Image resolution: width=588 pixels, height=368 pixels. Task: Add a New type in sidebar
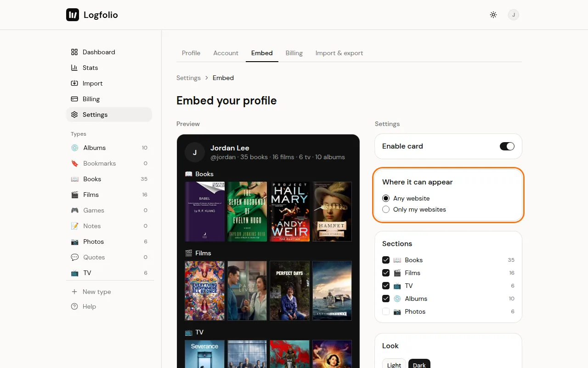tap(109, 292)
